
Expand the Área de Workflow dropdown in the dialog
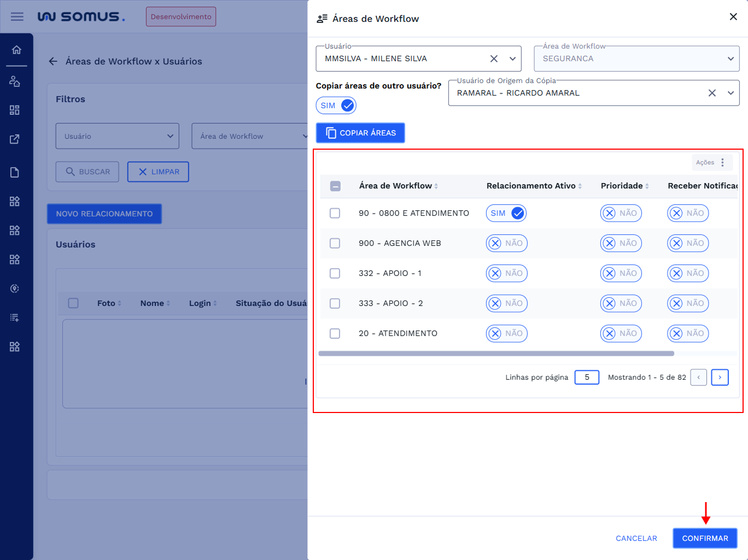(731, 58)
